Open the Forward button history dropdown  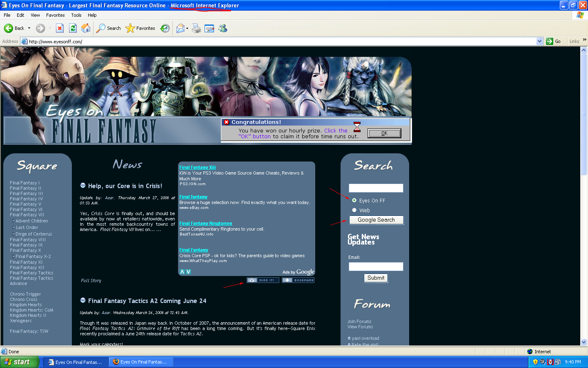tap(50, 28)
